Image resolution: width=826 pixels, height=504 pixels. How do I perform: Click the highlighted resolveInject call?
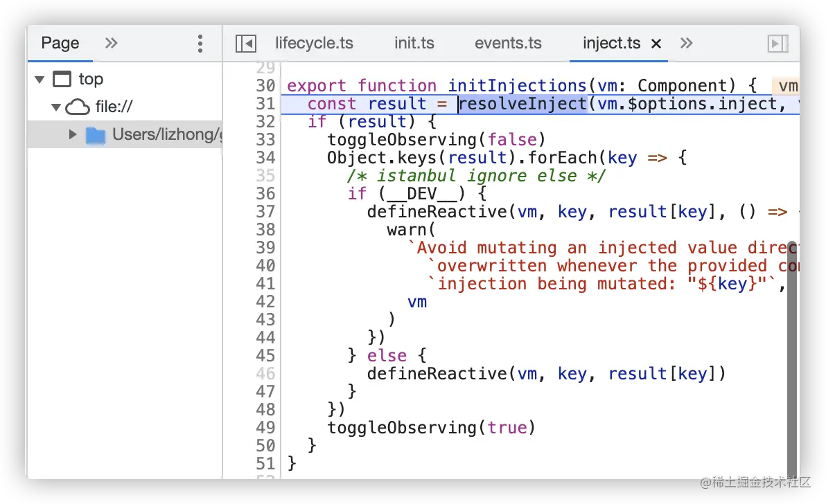[x=522, y=104]
